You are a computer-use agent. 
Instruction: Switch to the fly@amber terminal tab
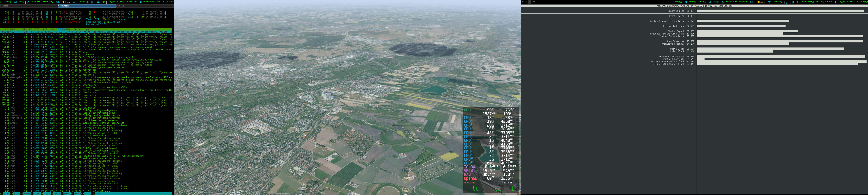(x=87, y=6)
